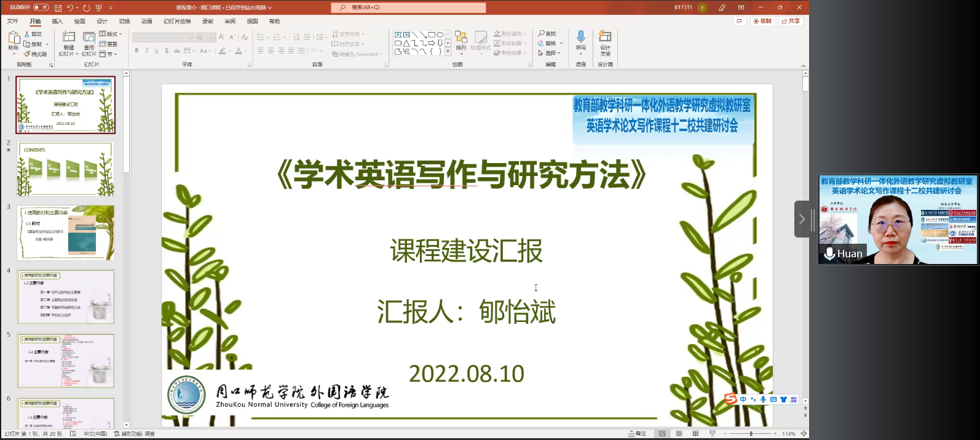The image size is (980, 440).
Task: Click the Save icon in title bar
Action: pyautogui.click(x=58, y=7)
